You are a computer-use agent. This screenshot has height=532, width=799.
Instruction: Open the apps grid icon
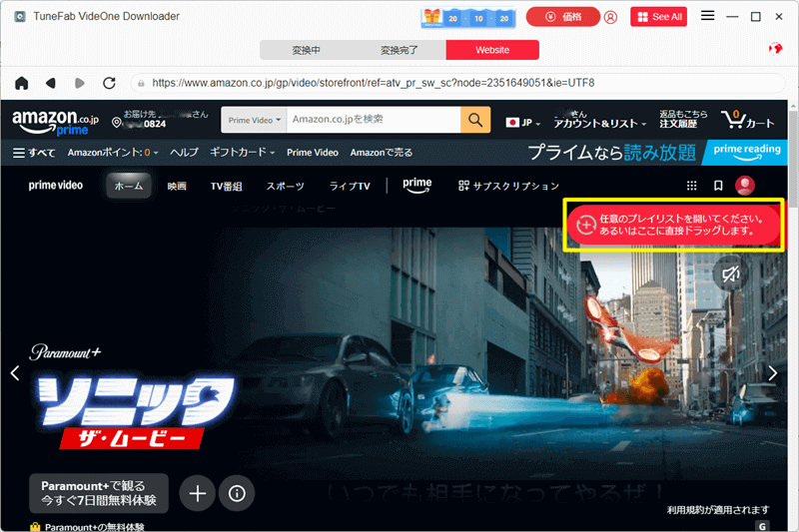pos(691,186)
